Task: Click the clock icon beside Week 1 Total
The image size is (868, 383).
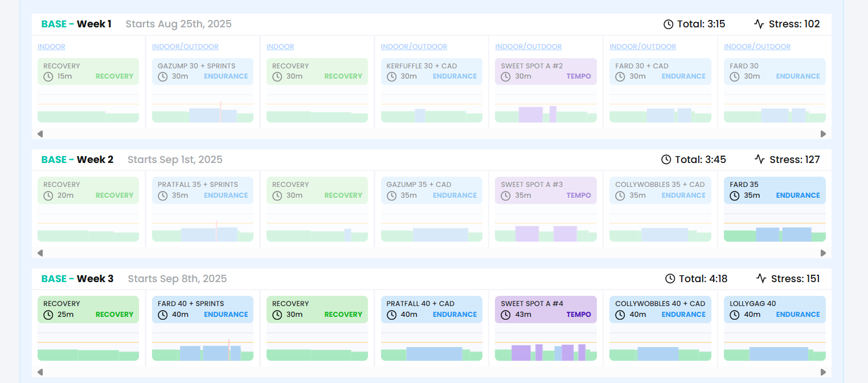Action: 669,24
